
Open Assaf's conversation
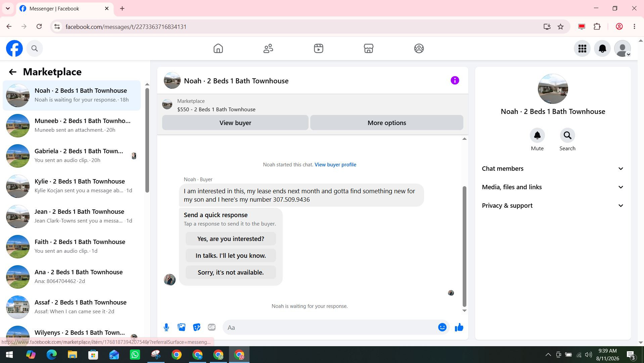click(x=72, y=307)
